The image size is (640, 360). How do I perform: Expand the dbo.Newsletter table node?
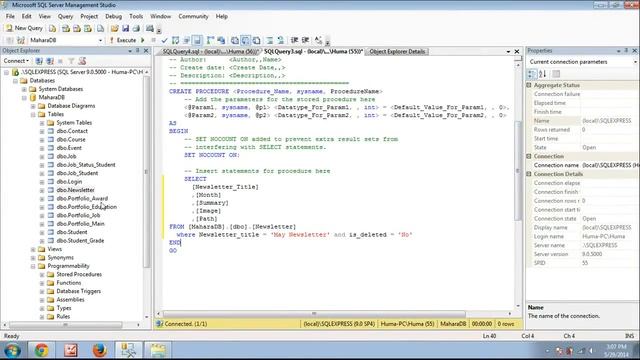click(42, 190)
